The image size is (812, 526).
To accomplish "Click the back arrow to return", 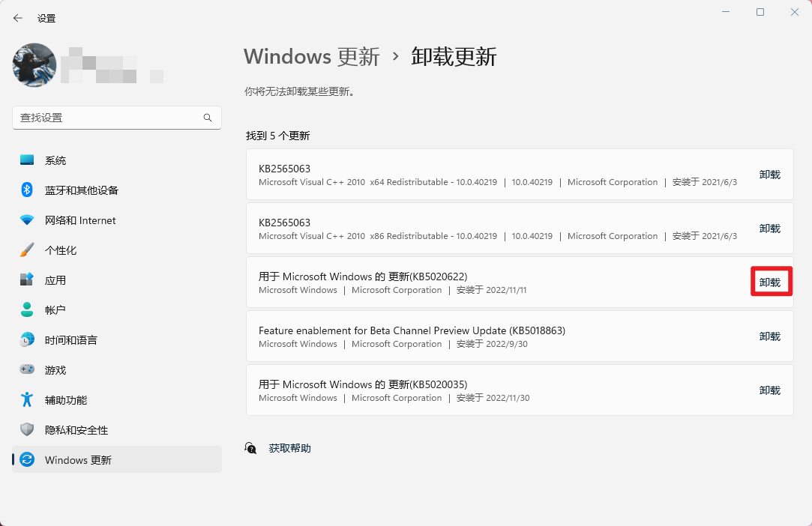I will [x=16, y=18].
